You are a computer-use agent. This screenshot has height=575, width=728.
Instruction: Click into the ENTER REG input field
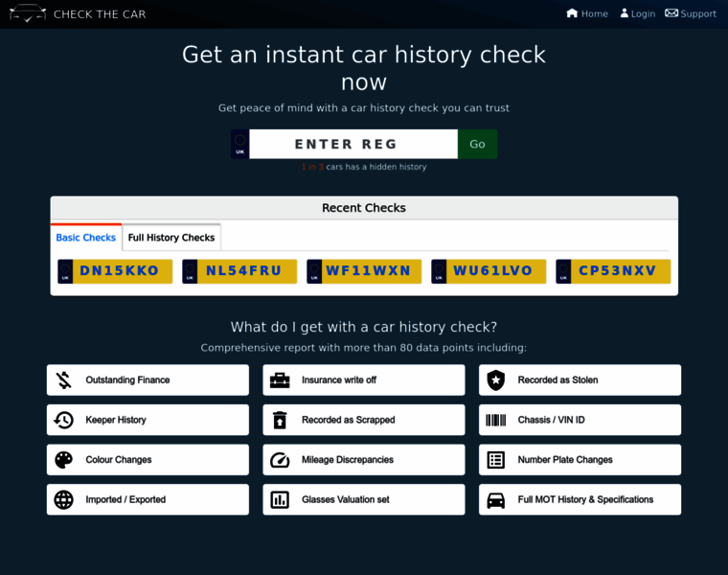pos(353,144)
